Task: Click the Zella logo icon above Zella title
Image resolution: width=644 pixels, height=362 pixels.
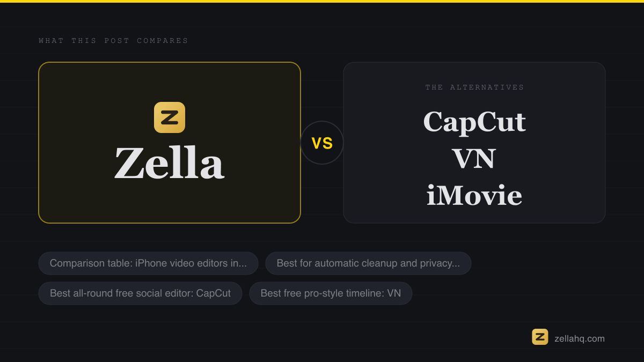Action: point(170,117)
